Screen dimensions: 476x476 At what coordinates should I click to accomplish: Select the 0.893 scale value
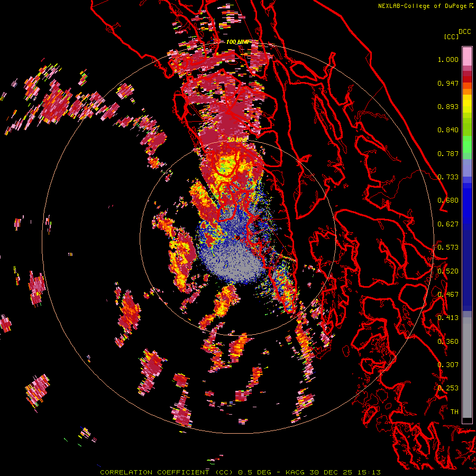(x=448, y=106)
